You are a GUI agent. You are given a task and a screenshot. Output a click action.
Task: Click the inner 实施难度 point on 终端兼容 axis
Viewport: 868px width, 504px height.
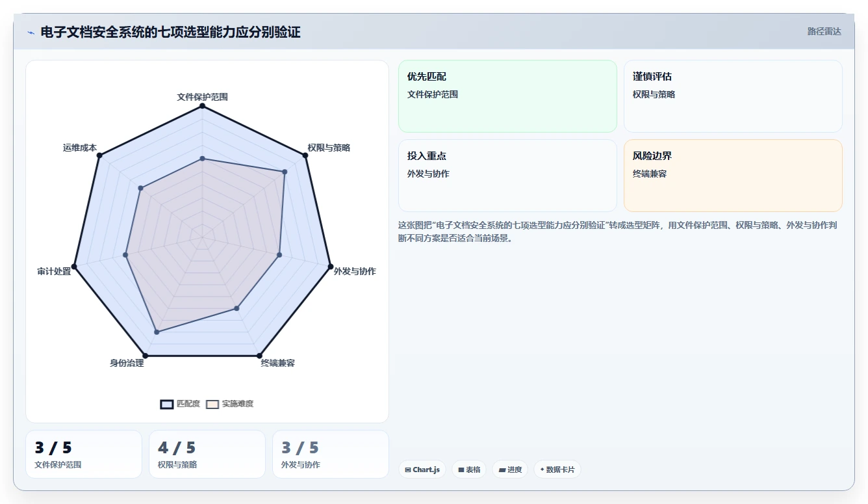click(x=236, y=308)
